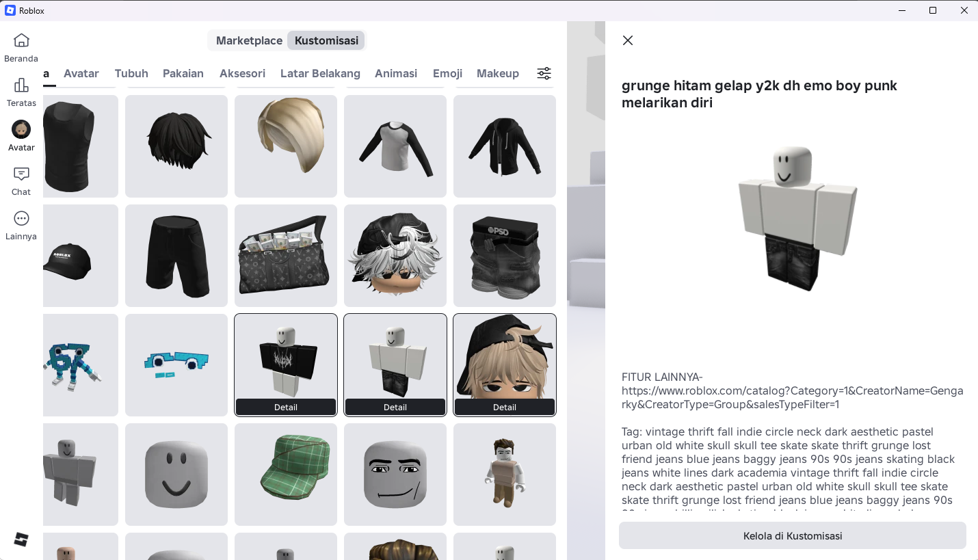Select the black messy hair item
Image resolution: width=978 pixels, height=560 pixels.
[176, 146]
